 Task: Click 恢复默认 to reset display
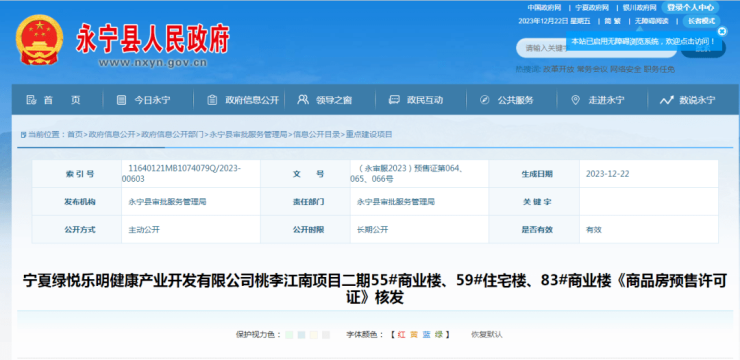(487, 335)
